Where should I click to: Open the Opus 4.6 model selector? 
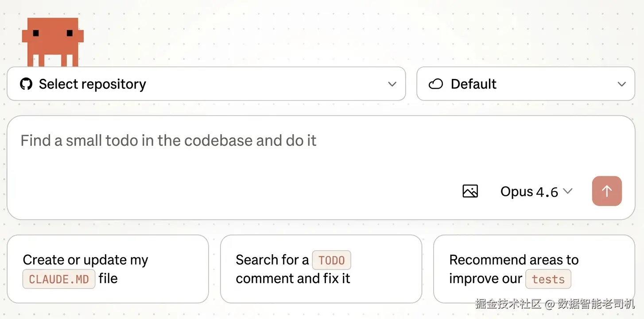coord(529,191)
